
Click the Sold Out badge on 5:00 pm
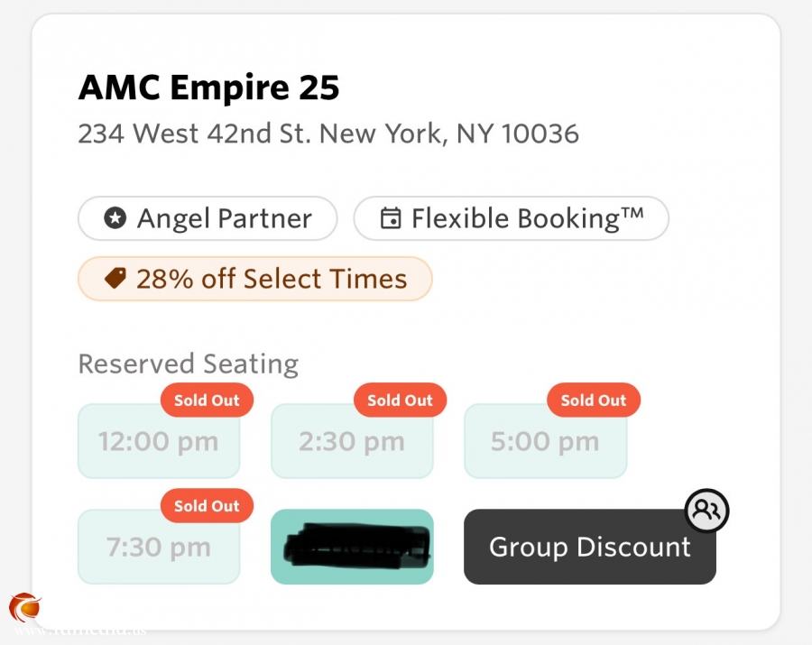593,401
